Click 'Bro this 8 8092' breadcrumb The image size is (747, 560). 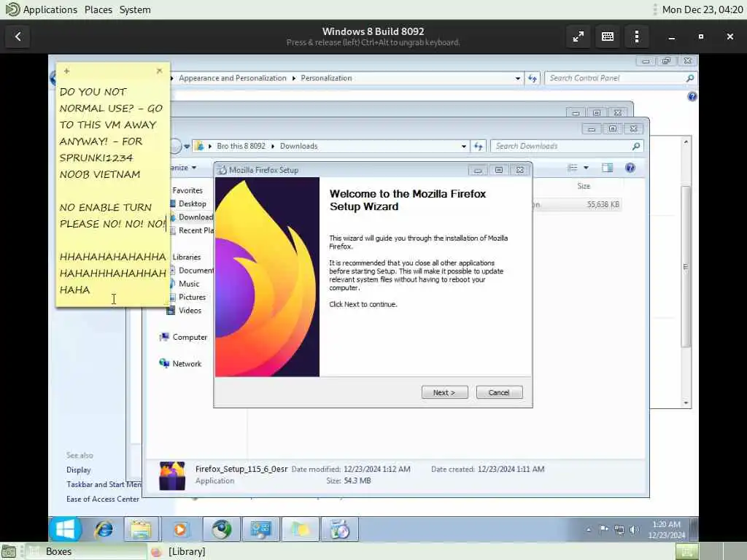[241, 146]
